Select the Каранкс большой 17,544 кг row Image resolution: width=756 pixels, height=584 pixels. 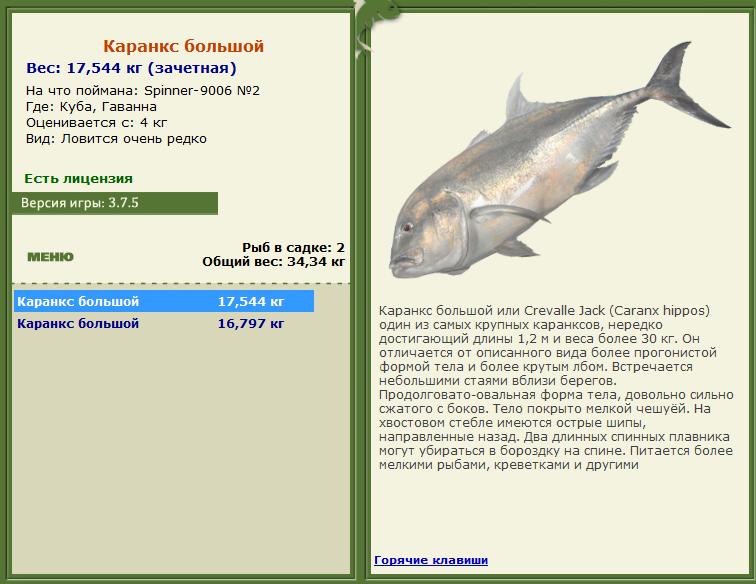pos(164,301)
